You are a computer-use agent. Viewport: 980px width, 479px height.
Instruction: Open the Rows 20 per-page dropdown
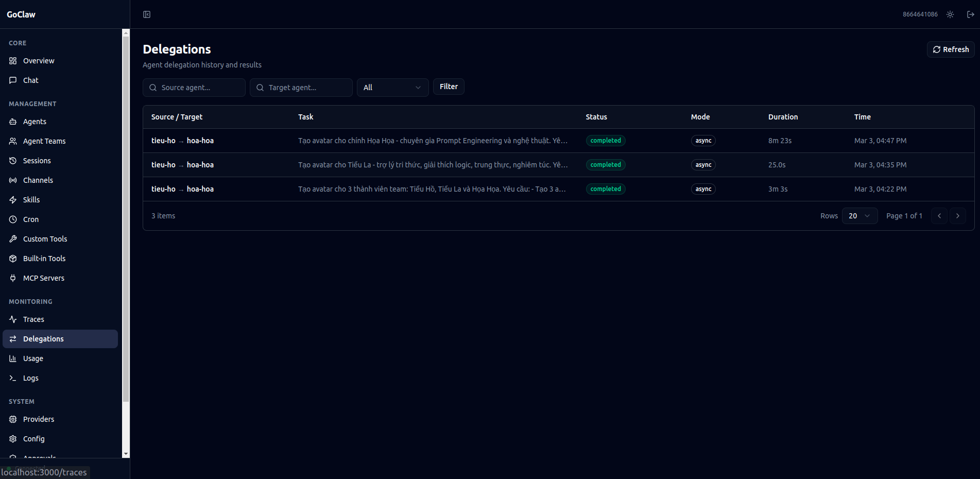pos(859,216)
